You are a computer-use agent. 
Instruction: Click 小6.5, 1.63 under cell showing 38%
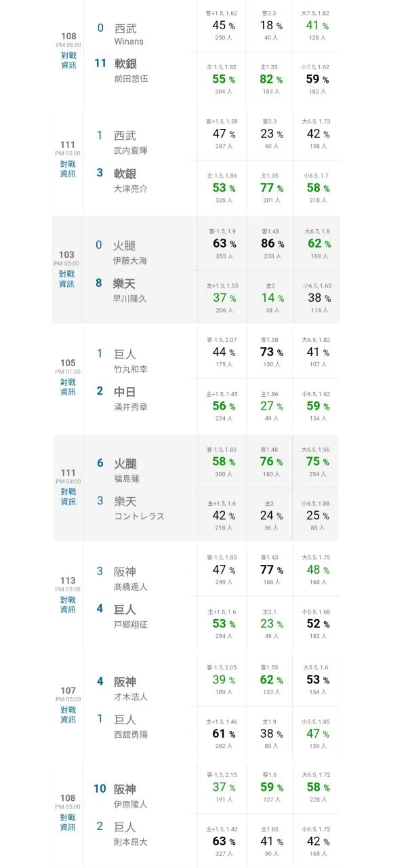click(316, 298)
